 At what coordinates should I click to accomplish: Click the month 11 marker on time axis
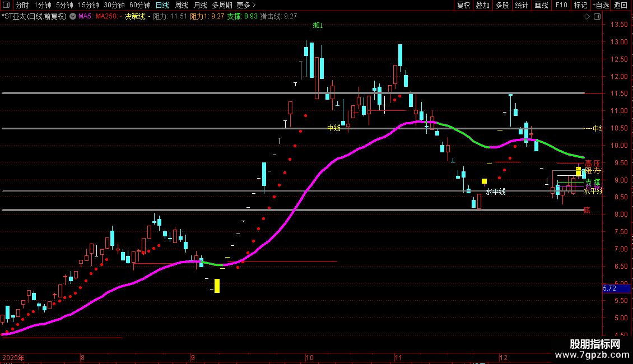point(398,358)
